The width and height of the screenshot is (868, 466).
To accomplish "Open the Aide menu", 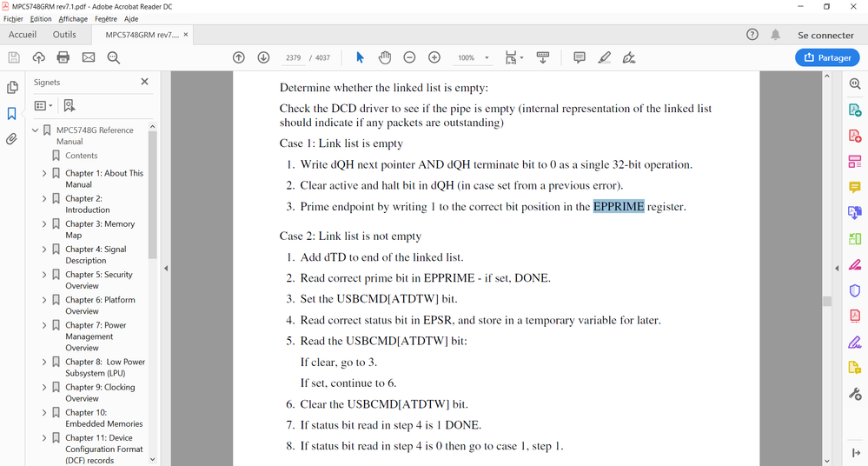I will click(131, 19).
